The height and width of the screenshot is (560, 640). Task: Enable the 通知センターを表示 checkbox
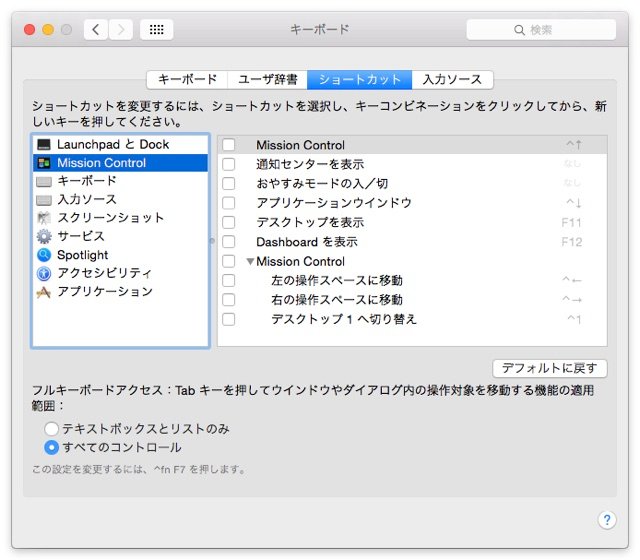pyautogui.click(x=229, y=164)
